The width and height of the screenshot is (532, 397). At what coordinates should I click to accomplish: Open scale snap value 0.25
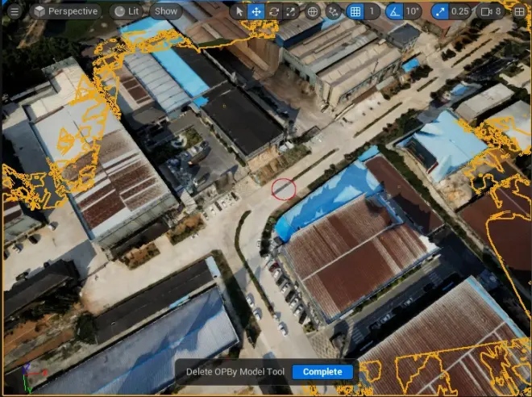460,12
